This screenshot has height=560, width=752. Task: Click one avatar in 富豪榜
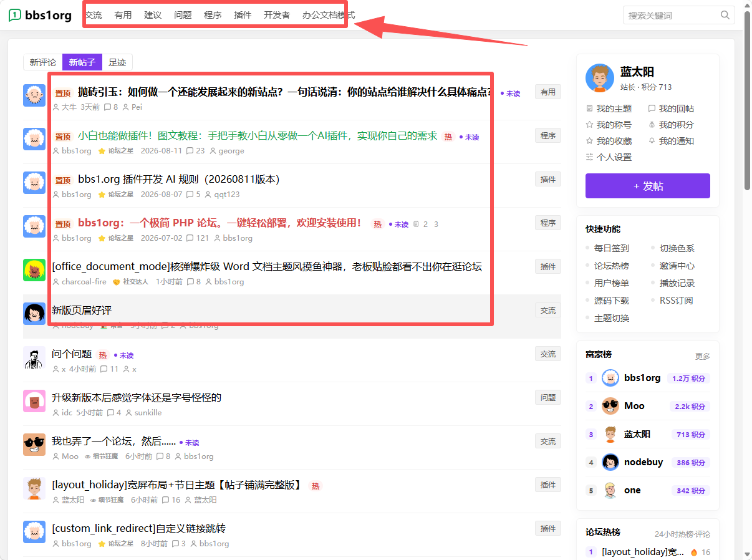coord(610,490)
